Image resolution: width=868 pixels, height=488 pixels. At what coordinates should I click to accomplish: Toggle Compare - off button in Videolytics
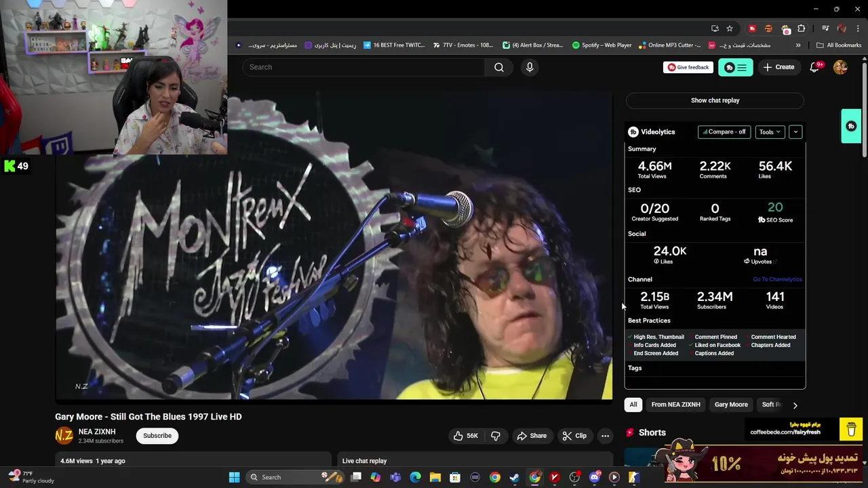click(724, 132)
